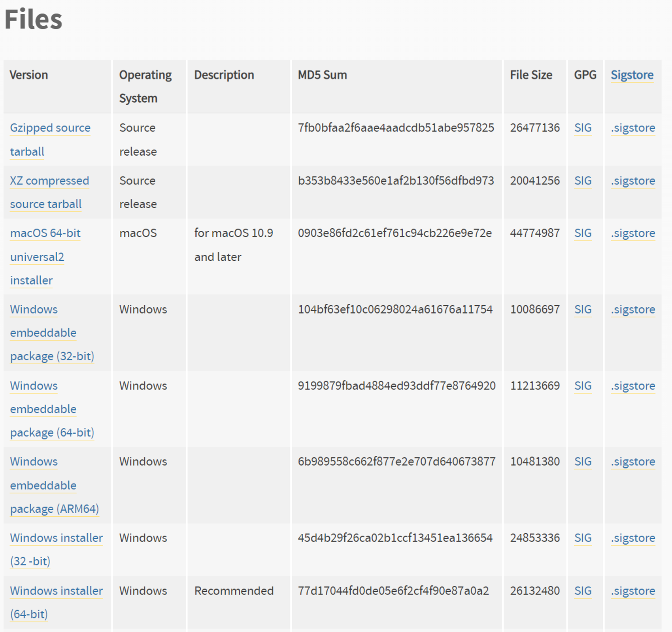Screen dimensions: 672x632
Task: Select MD5 sum 7fb0bfaa2f6aae4aadcdb51abe957825
Action: tap(396, 128)
